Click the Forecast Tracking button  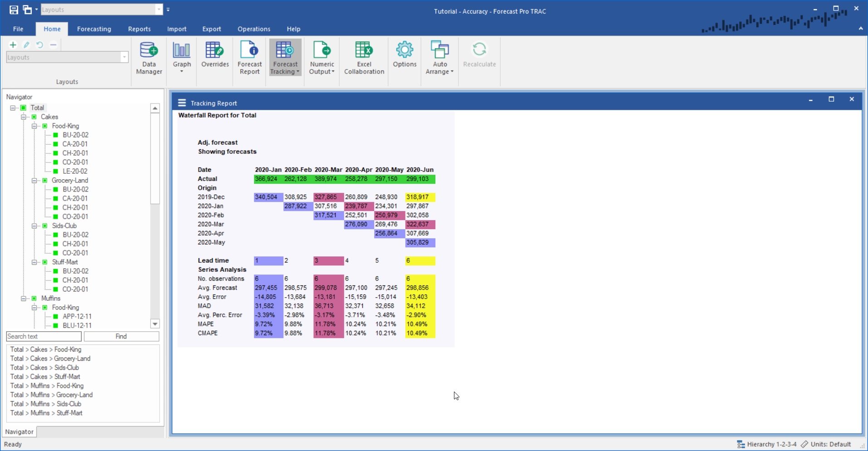click(x=285, y=58)
